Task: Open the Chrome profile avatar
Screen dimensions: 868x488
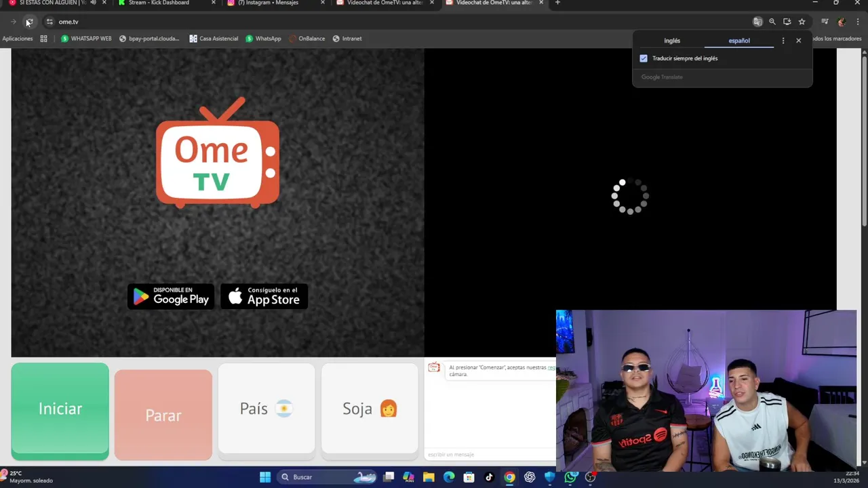Action: pos(842,22)
